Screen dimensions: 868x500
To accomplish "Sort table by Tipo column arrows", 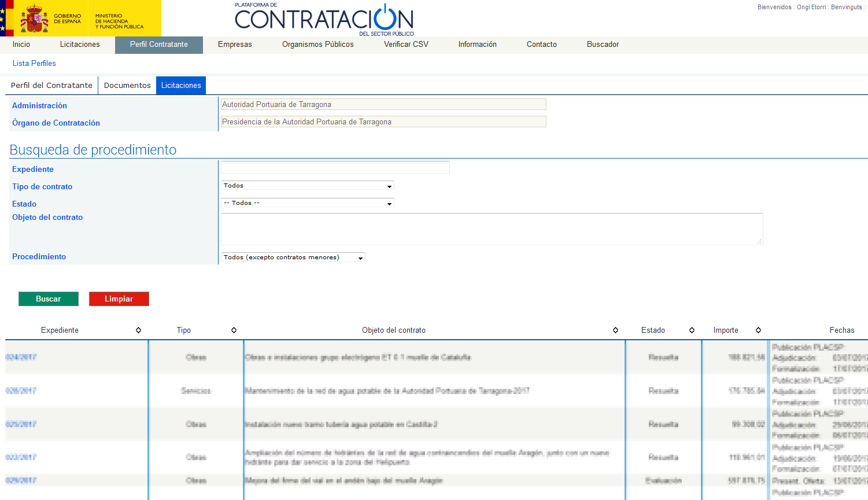I will [x=234, y=330].
